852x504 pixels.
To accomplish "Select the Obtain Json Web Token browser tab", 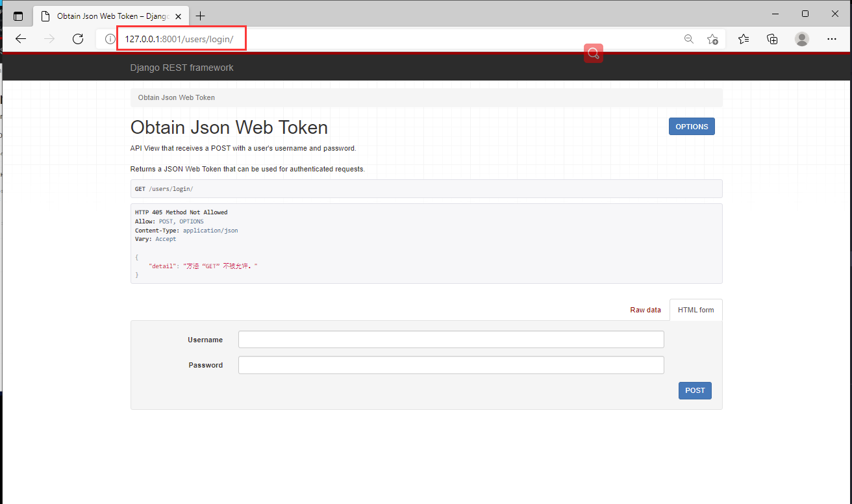I will (110, 16).
